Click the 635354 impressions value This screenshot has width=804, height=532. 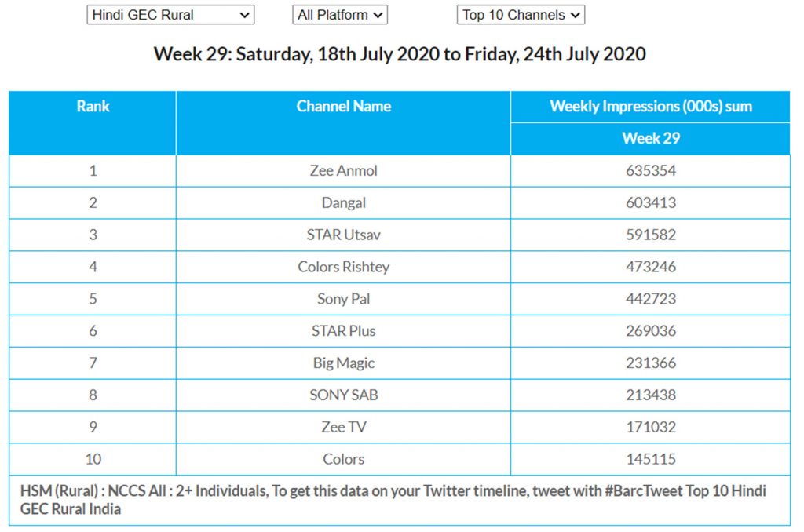[x=650, y=171]
